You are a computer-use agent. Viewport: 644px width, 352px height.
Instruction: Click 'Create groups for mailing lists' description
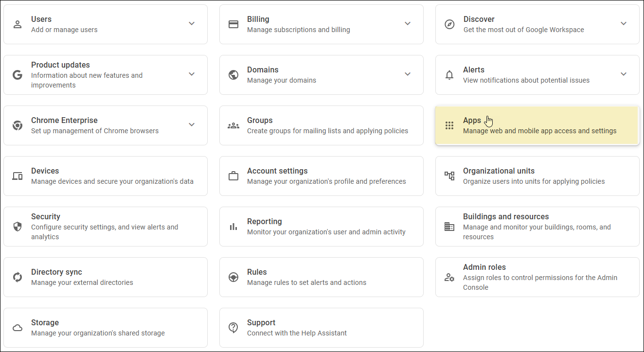click(328, 131)
